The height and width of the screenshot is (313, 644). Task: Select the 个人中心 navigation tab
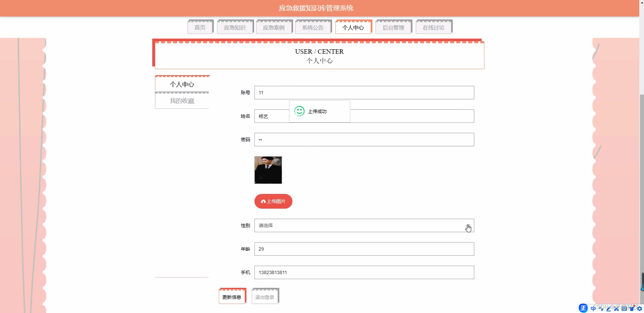tap(353, 27)
